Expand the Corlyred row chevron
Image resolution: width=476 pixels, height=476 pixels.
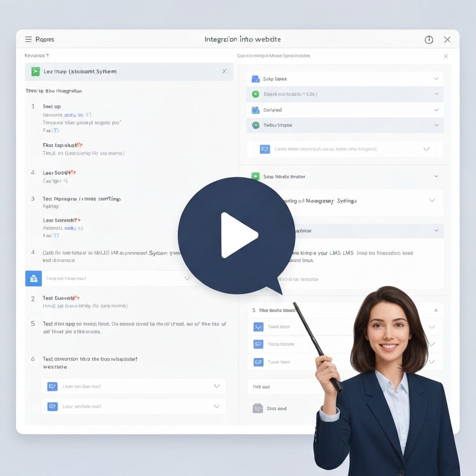click(x=436, y=110)
